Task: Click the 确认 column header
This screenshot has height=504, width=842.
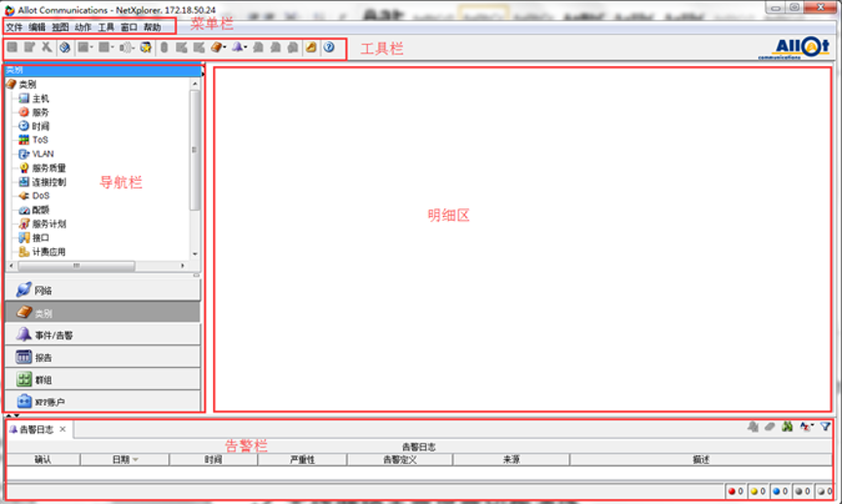Action: (x=43, y=459)
